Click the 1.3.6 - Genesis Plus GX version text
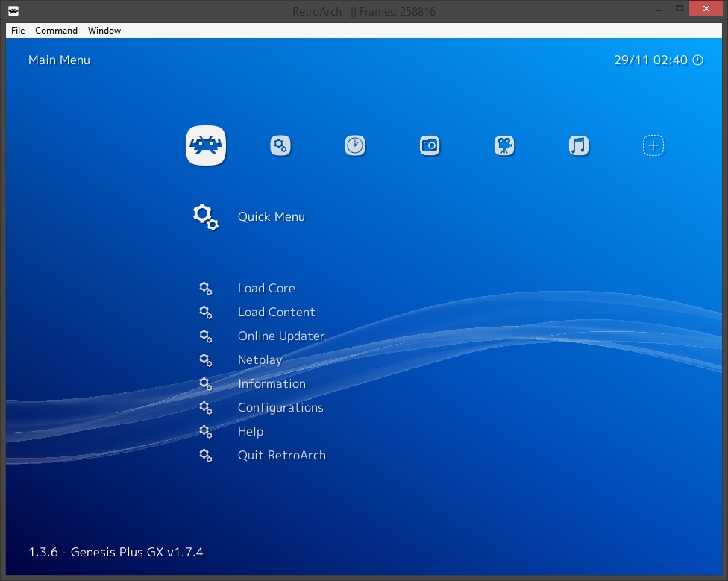The height and width of the screenshot is (581, 728). [116, 552]
